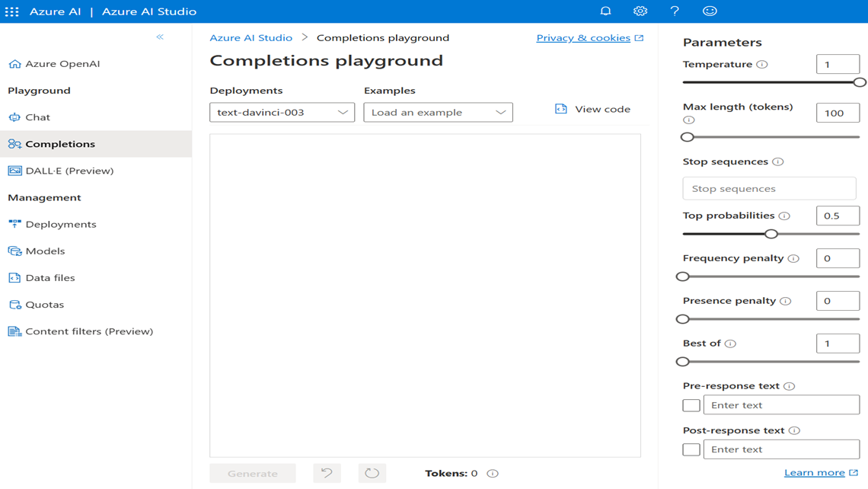Click the Azure AI Studio header title
The width and height of the screenshot is (868, 489).
pos(149,11)
